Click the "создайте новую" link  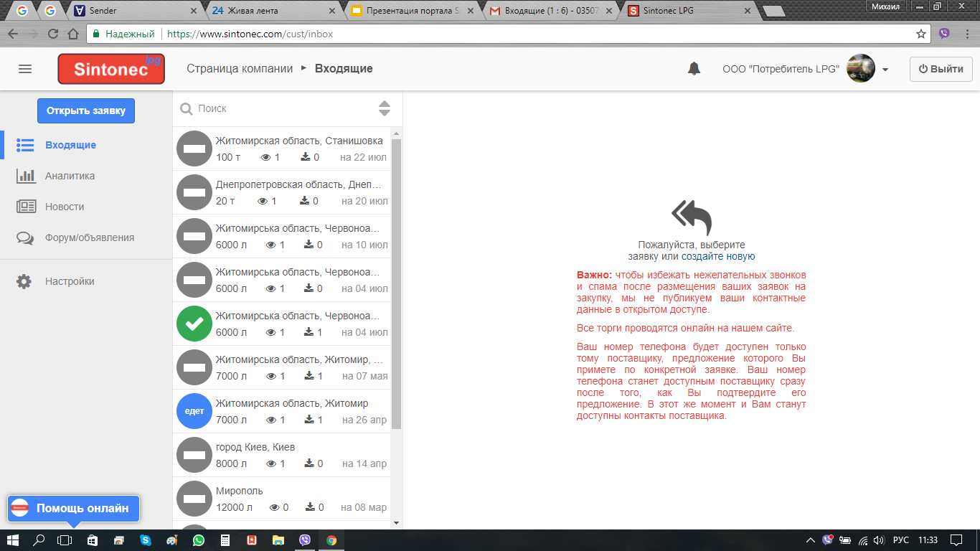tap(718, 256)
